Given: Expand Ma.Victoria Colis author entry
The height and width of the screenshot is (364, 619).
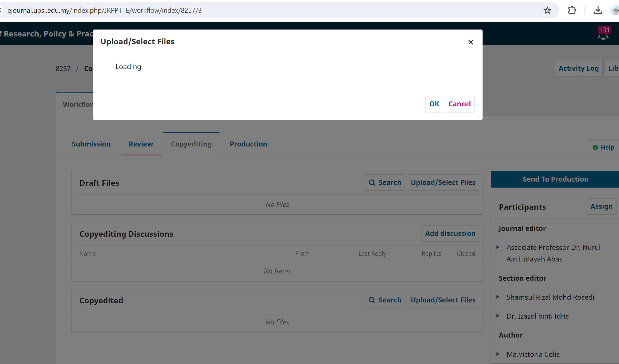Looking at the screenshot, I should pyautogui.click(x=498, y=354).
